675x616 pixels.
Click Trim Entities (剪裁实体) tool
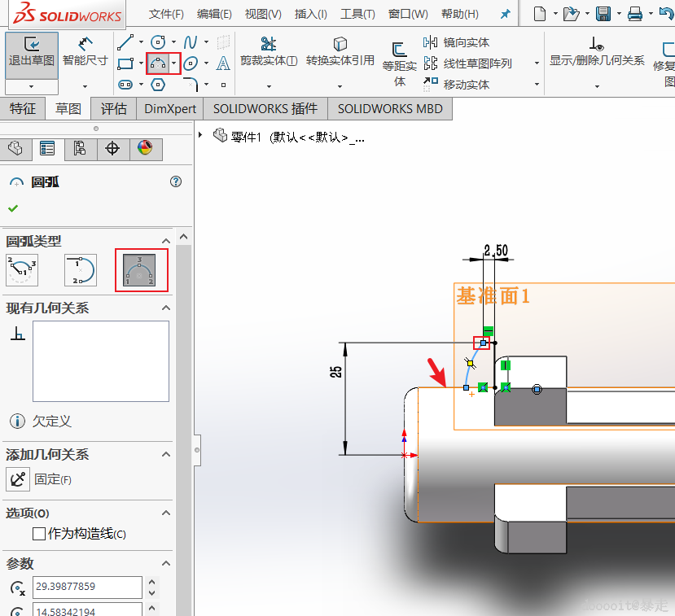[x=269, y=52]
